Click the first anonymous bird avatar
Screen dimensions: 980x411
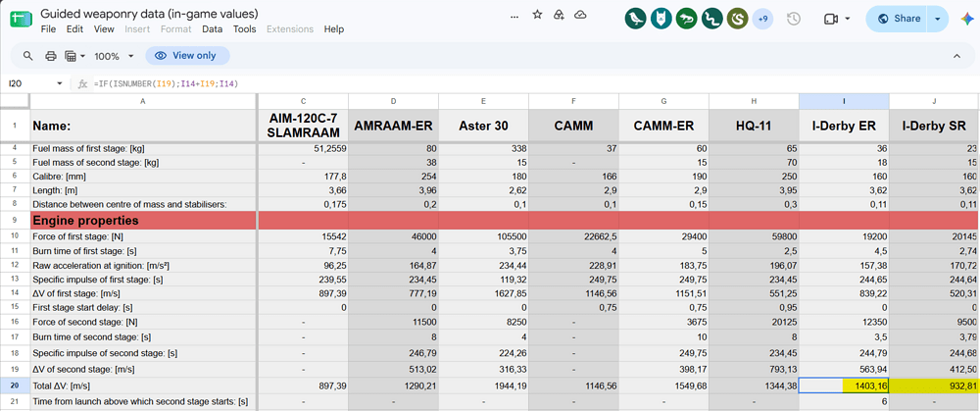coord(636,19)
